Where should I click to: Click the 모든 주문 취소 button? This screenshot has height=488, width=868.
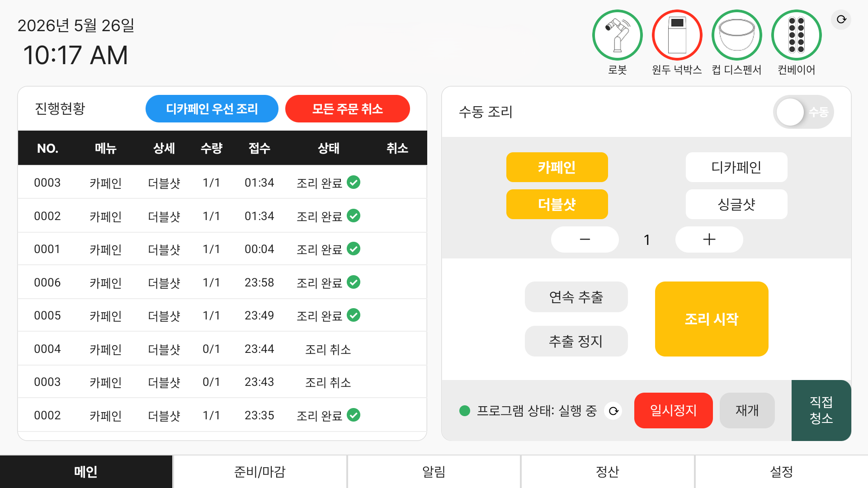click(x=348, y=109)
